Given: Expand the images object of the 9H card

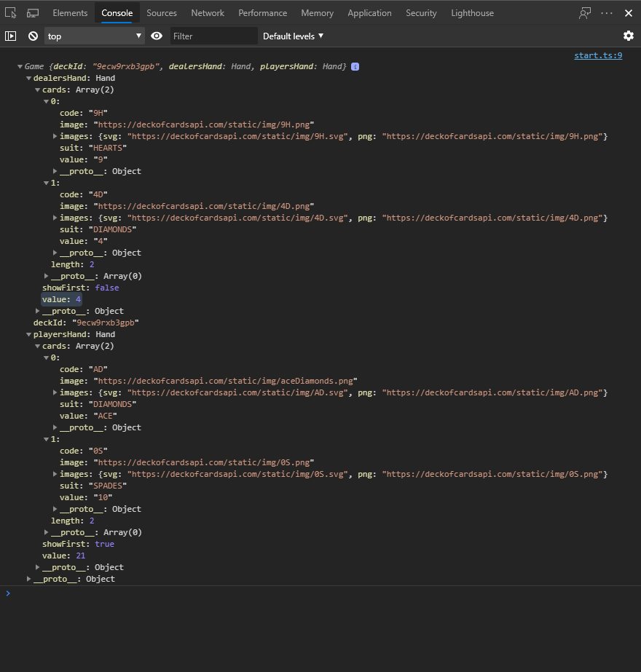Looking at the screenshot, I should coord(55,136).
